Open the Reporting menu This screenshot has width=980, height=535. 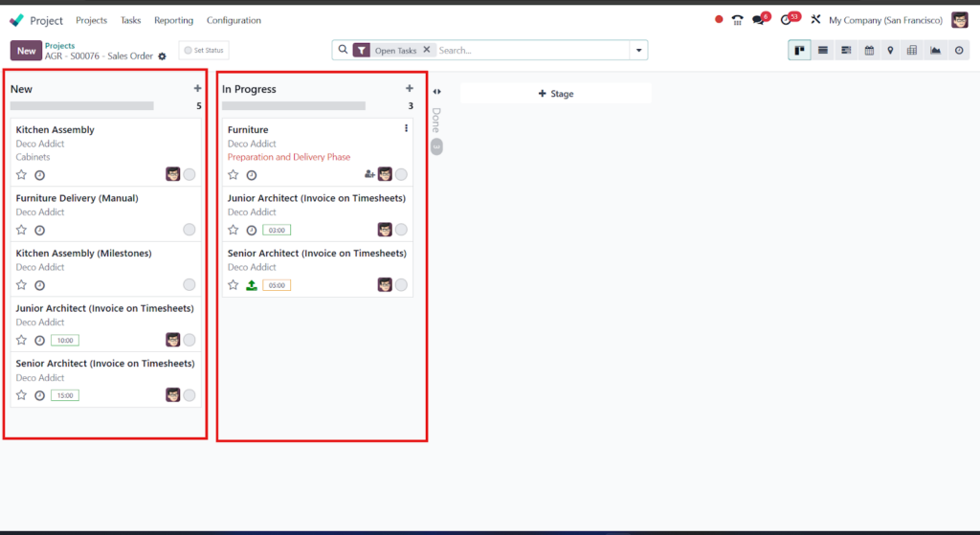174,20
